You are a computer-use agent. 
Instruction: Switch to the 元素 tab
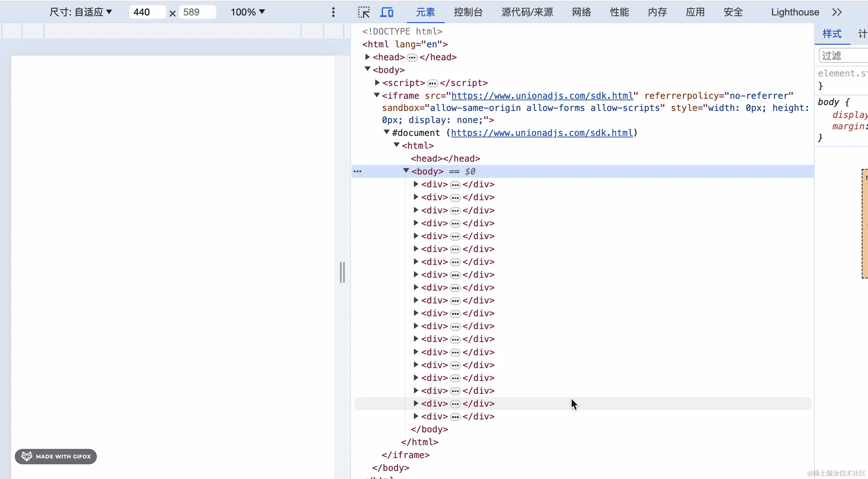[425, 12]
